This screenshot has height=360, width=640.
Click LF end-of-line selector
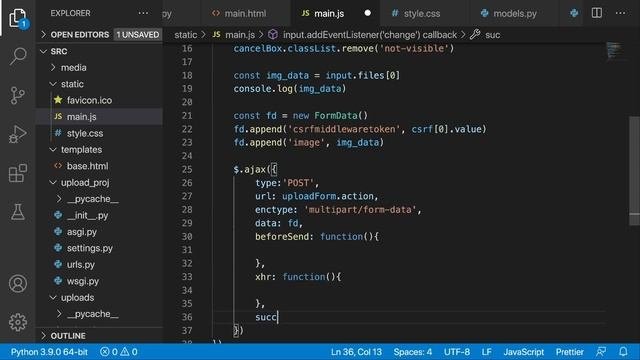(x=487, y=352)
